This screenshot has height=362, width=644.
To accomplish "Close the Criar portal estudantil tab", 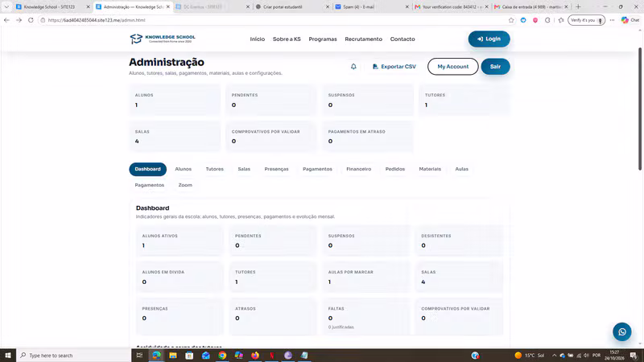I will (x=328, y=7).
